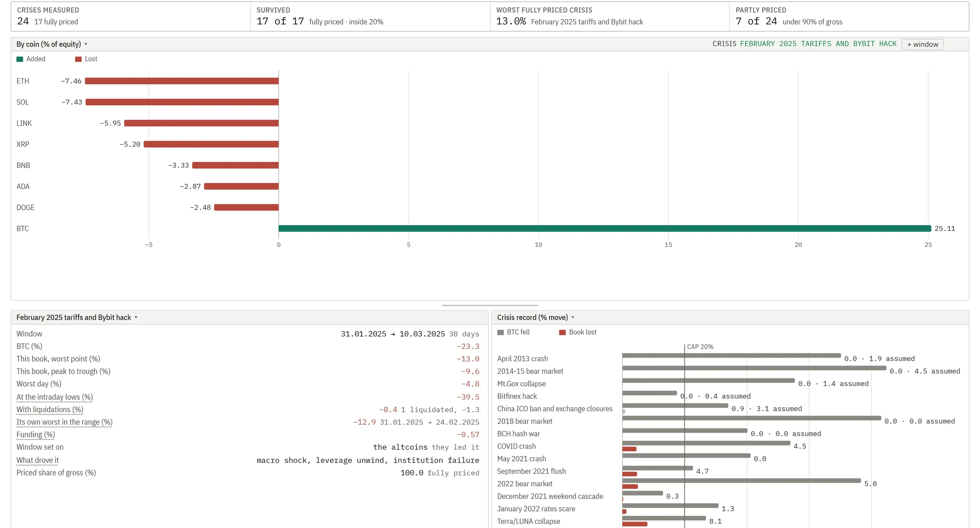Click the red ADA bar

coord(241,186)
